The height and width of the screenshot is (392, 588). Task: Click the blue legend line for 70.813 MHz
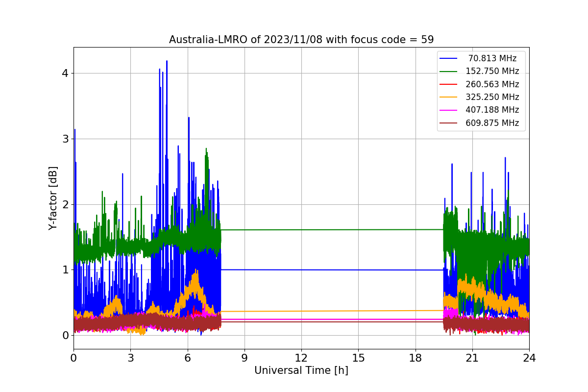pos(449,58)
